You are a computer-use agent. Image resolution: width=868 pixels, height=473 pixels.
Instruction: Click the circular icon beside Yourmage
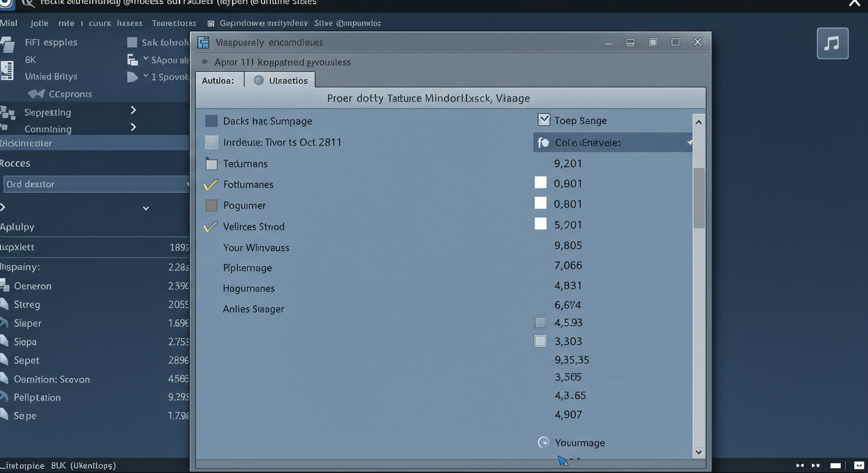click(x=544, y=442)
